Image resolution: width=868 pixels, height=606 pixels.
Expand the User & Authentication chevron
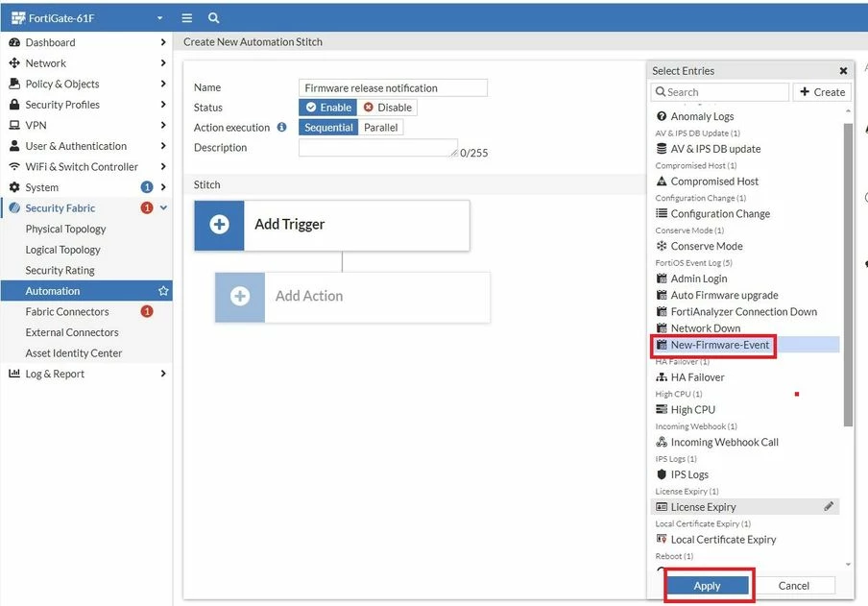[163, 146]
